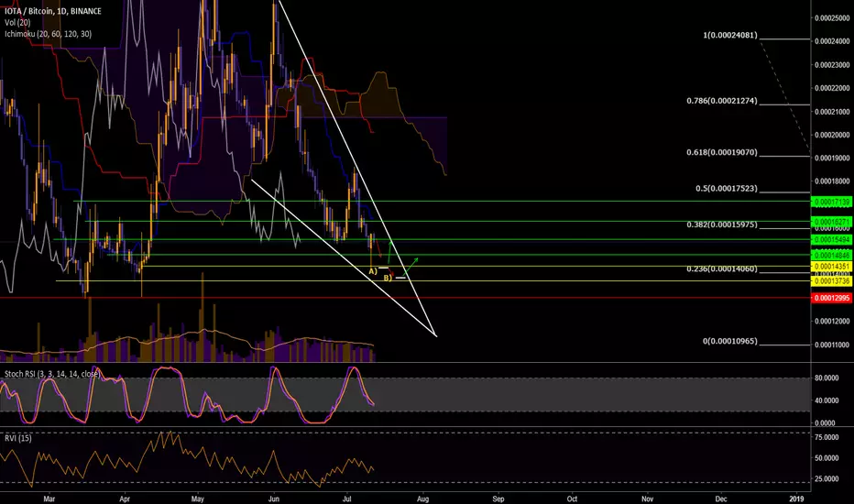Select the Stoch RSI (3, 3, 14, 14, close) legend

coord(52,374)
